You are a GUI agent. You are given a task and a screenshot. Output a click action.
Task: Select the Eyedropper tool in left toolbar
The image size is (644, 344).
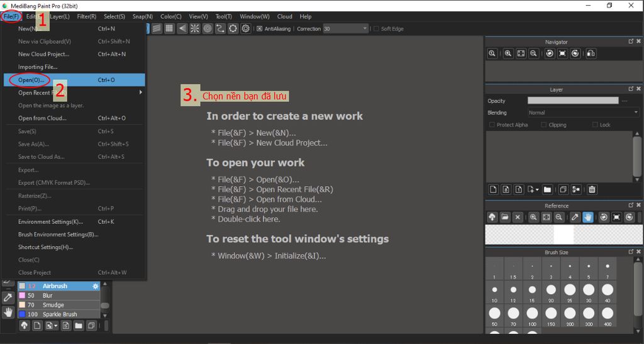coord(8,297)
